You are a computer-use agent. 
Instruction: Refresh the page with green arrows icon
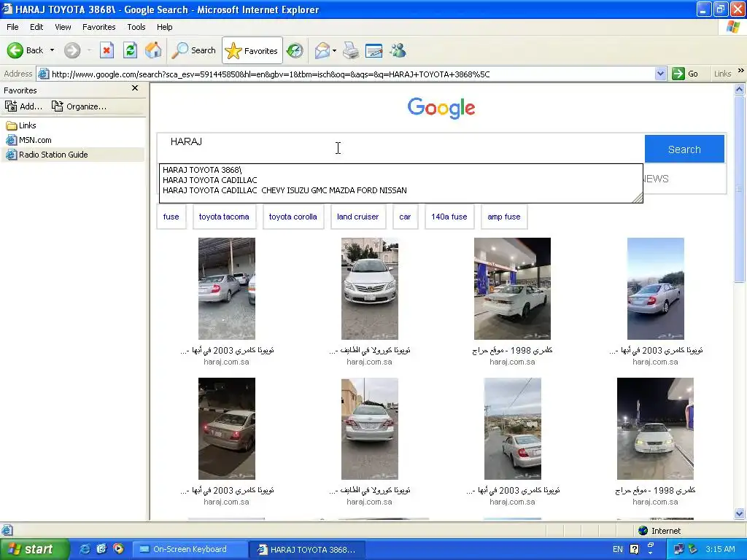[x=130, y=50]
